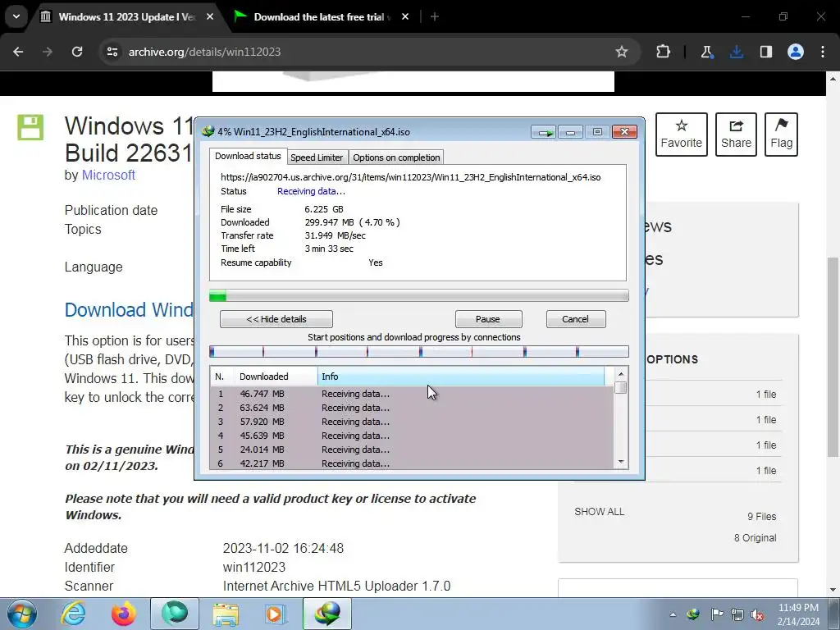Select connection row 4 with 45.639 MB

[412, 436]
